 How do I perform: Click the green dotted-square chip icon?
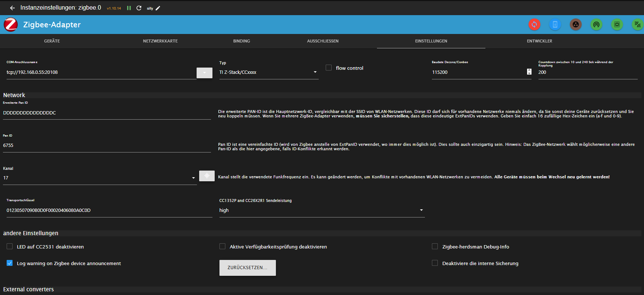(617, 25)
